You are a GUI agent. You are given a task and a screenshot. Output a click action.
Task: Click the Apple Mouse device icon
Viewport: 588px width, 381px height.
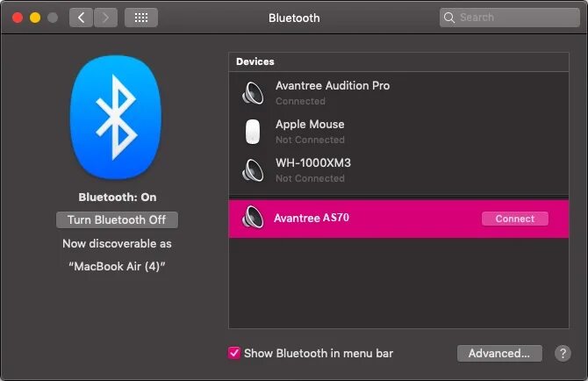253,132
